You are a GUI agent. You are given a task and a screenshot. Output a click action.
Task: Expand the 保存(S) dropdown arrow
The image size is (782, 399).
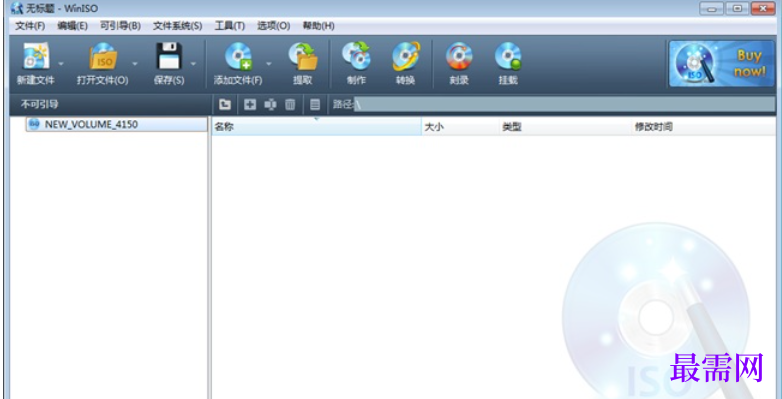(193, 63)
